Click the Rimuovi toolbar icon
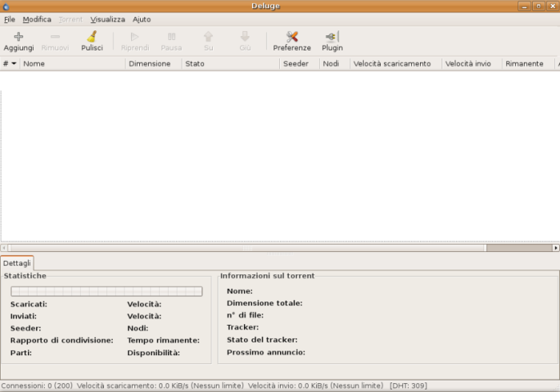Viewport: 560px width, 392px height. tap(55, 36)
